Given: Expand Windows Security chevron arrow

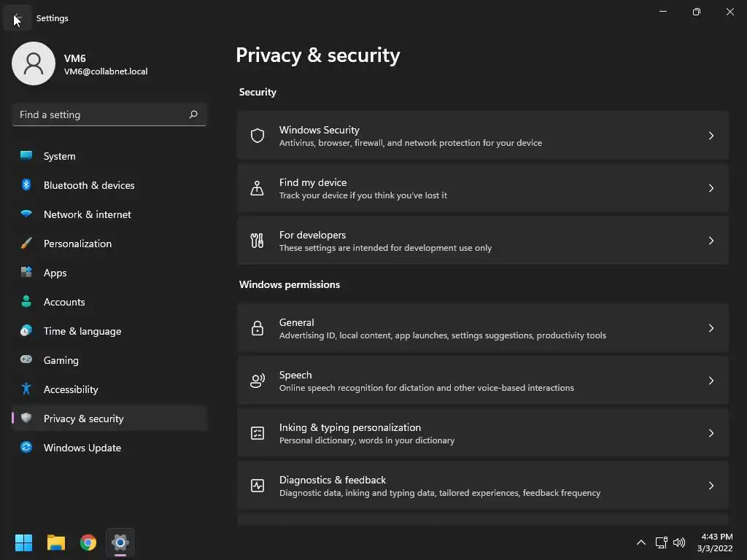Looking at the screenshot, I should [x=711, y=136].
